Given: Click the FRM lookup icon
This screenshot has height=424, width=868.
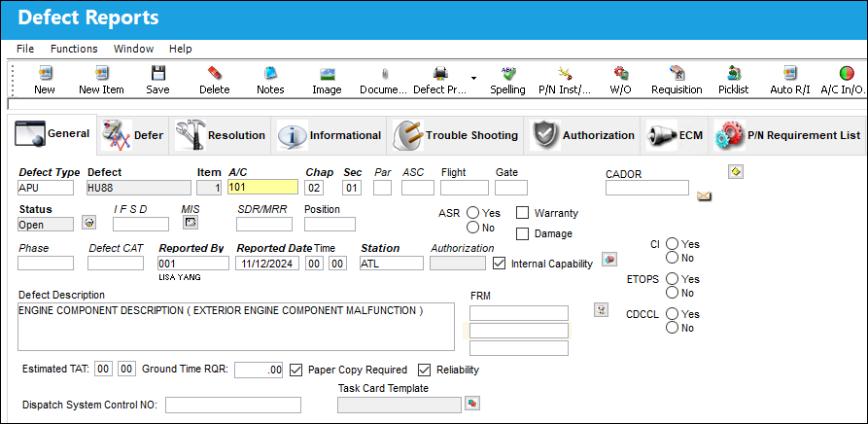Looking at the screenshot, I should (601, 309).
